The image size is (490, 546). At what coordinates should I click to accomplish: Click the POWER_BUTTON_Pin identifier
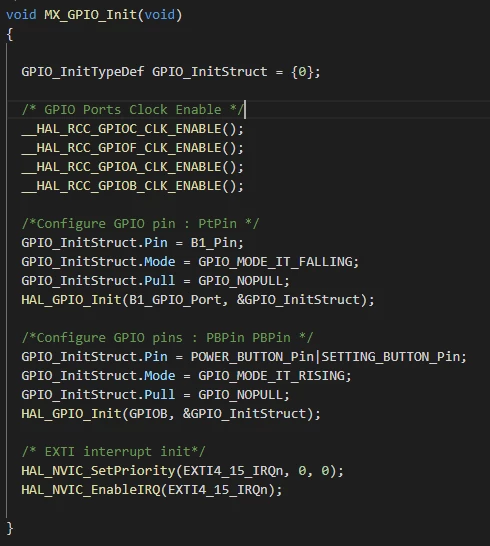(x=252, y=357)
